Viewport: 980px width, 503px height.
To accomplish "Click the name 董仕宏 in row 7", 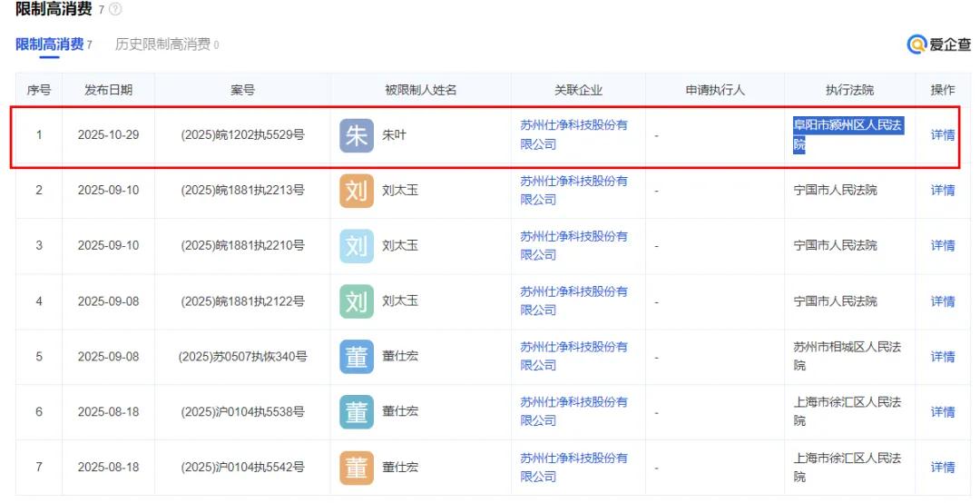I will click(400, 468).
